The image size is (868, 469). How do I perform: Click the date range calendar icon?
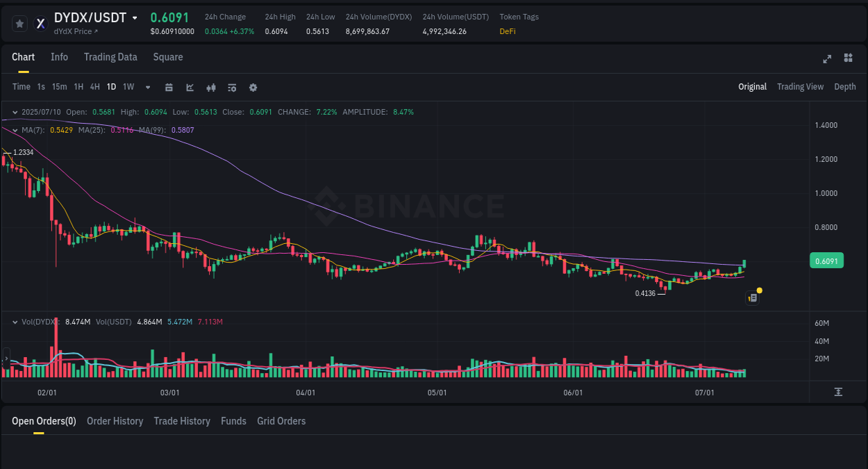point(169,87)
